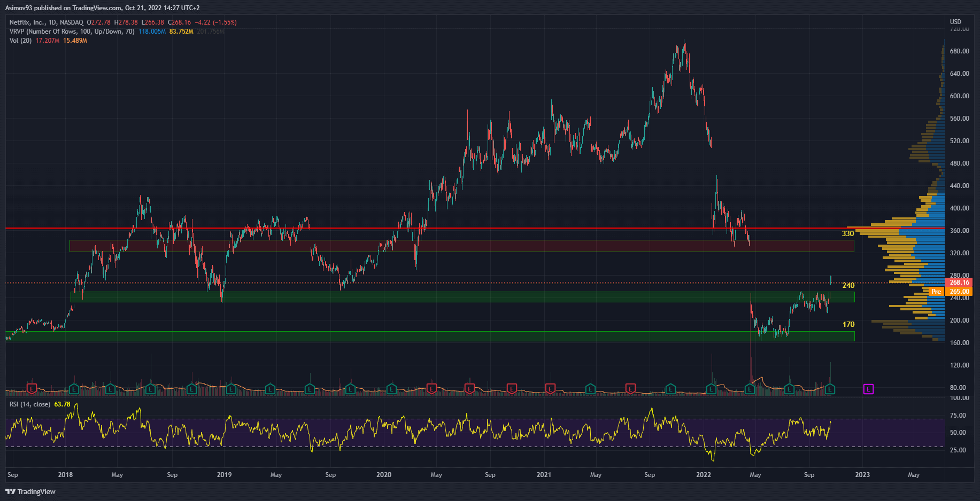The height and width of the screenshot is (501, 980).
Task: Select the 240 text annotation
Action: click(848, 285)
